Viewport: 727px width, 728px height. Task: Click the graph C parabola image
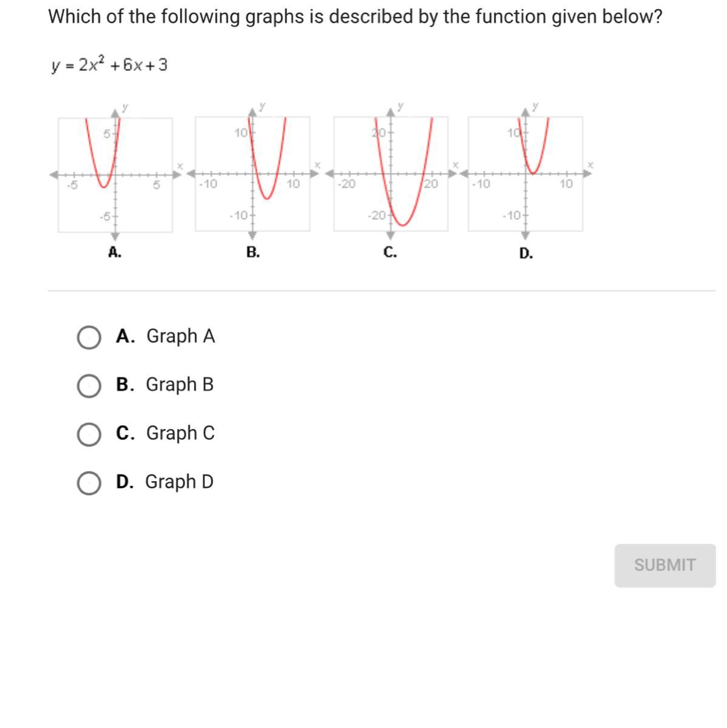tap(391, 174)
